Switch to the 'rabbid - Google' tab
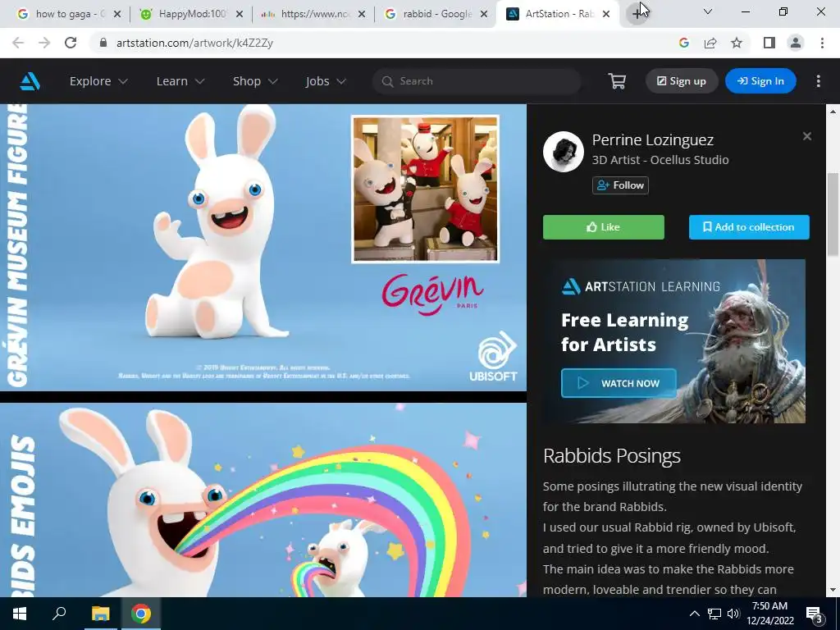 point(435,14)
